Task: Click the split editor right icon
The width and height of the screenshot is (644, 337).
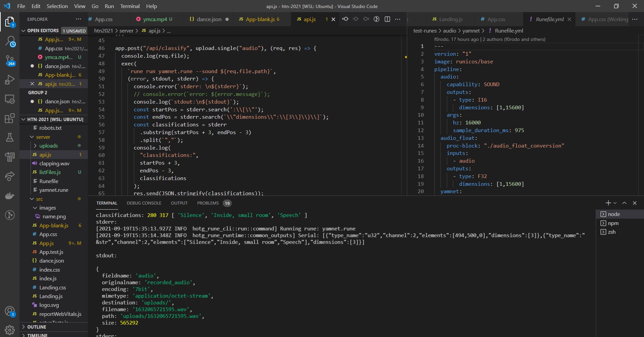Action: pyautogui.click(x=387, y=19)
